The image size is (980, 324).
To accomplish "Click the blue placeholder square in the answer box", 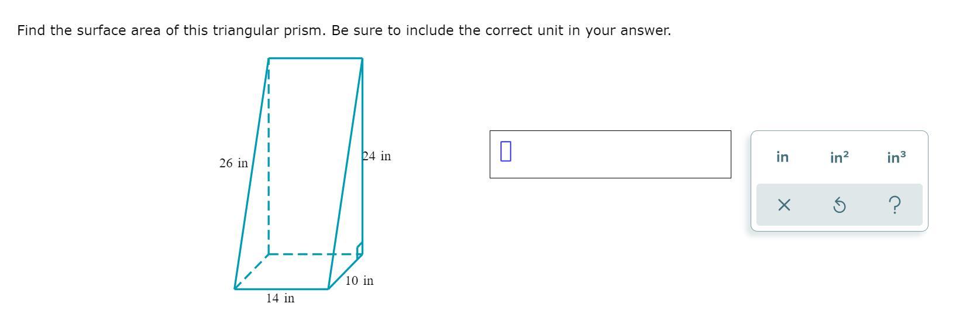I will pos(506,150).
